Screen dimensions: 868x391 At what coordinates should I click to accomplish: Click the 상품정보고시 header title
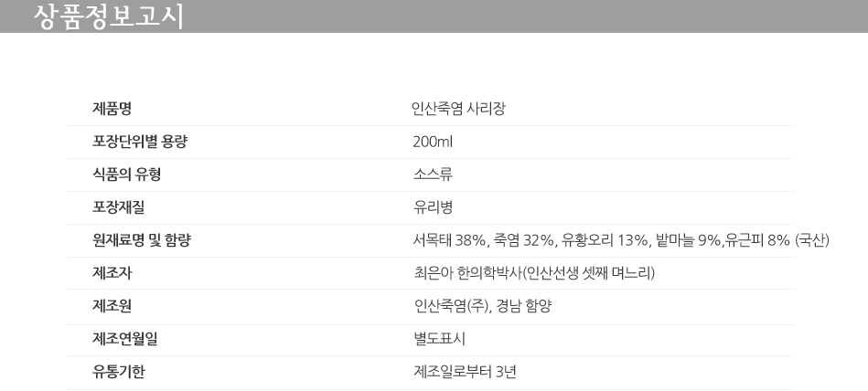[108, 16]
